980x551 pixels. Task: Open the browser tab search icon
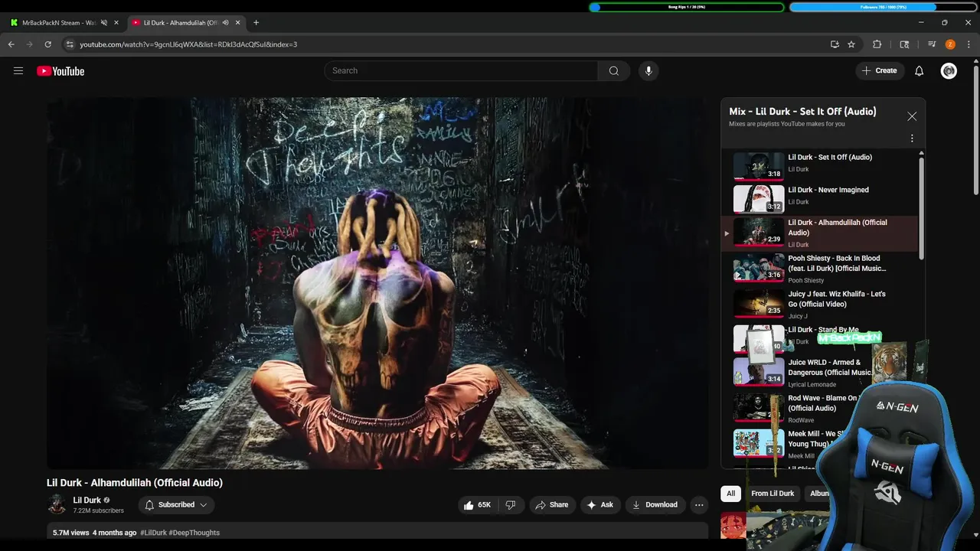pyautogui.click(x=904, y=44)
